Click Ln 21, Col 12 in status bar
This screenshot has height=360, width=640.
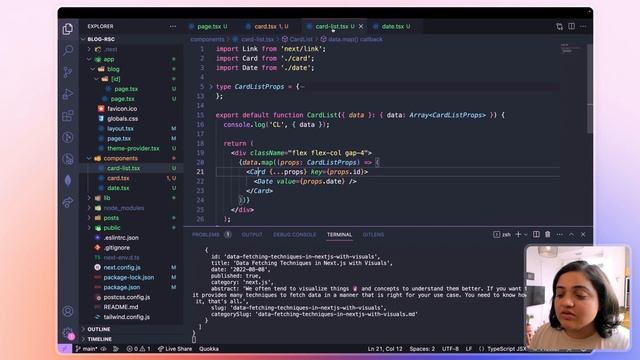point(385,349)
